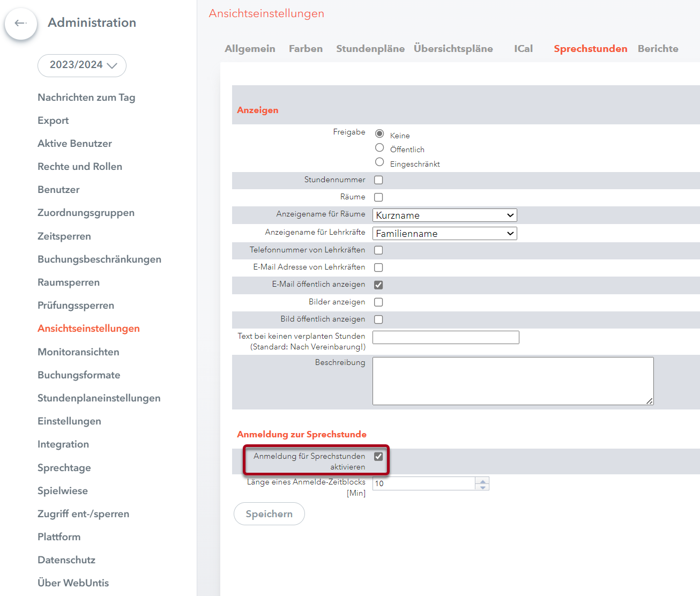Viewport: 700px width, 596px height.
Task: Navigate to Monitoransichten in the sidebar
Action: [x=78, y=352]
